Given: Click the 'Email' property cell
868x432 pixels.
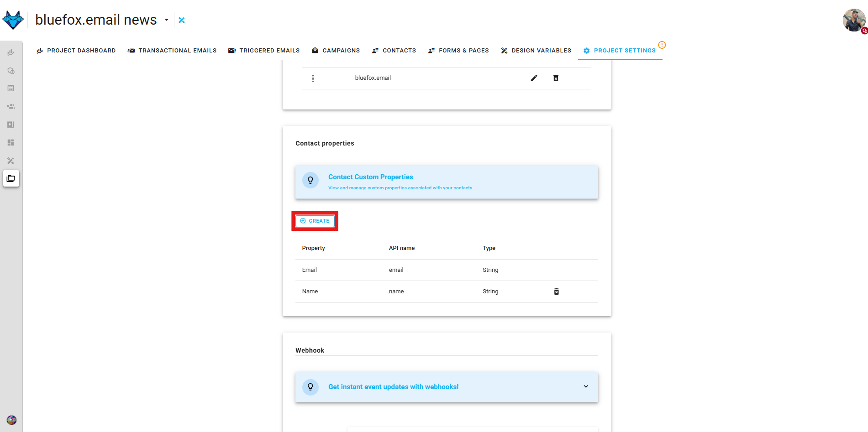Looking at the screenshot, I should tap(309, 270).
